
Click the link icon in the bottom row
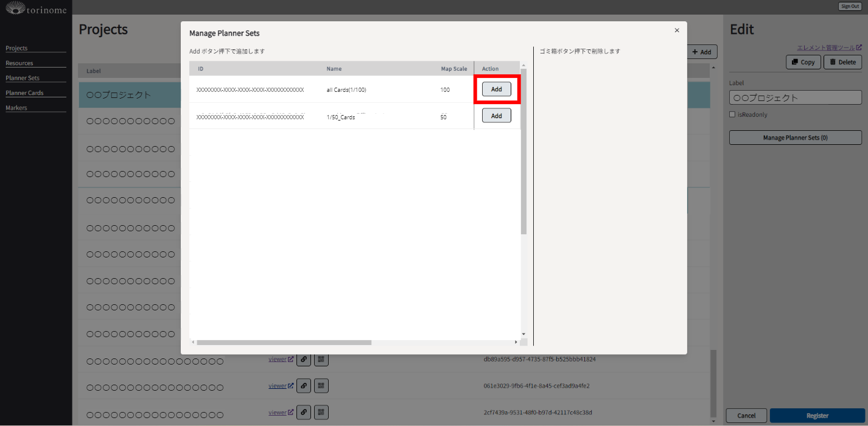pos(303,412)
